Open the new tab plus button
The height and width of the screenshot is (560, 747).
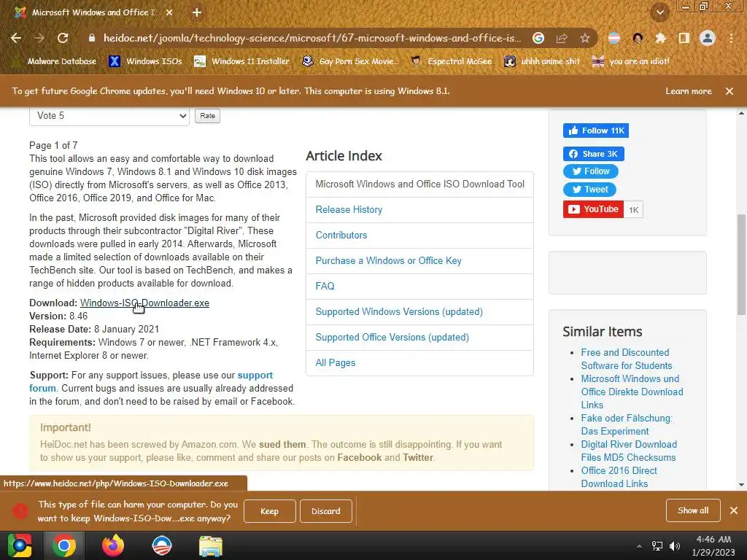click(197, 12)
